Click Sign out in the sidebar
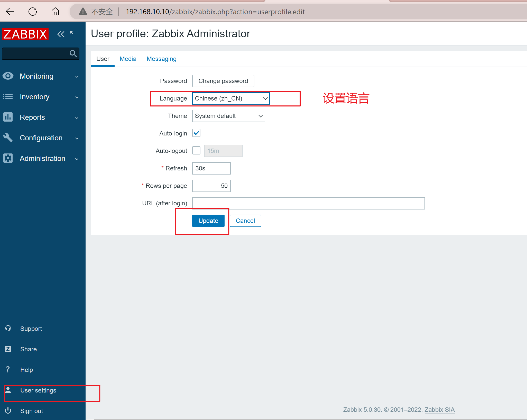This screenshot has width=527, height=420. [32, 411]
